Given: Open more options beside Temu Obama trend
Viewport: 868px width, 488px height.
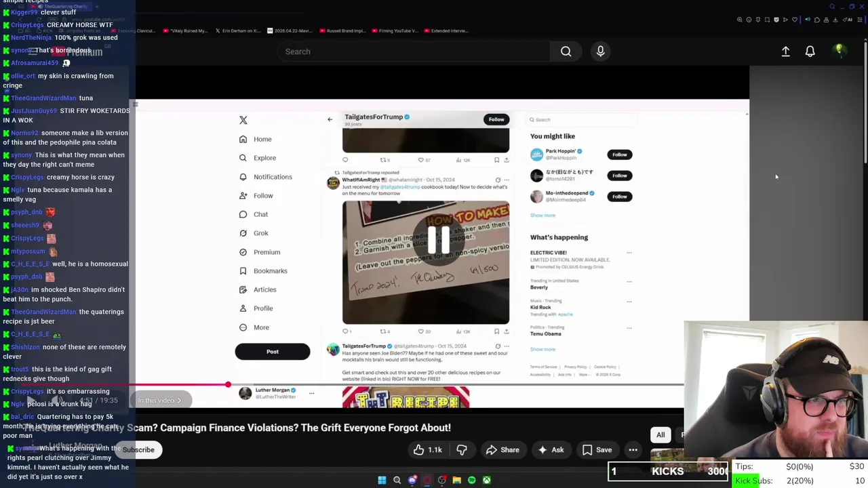Looking at the screenshot, I should pos(629,328).
